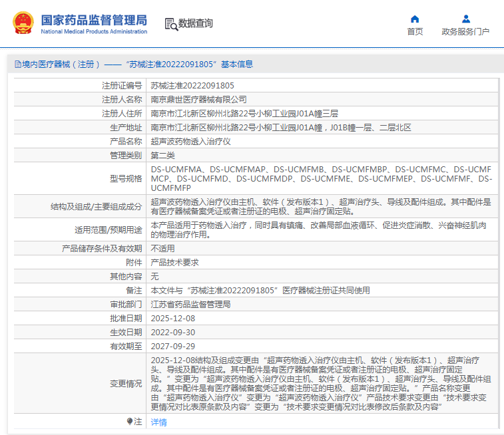Viewport: 504px width, 435px height.
Task: Click the national emblem logo
Action: [x=23, y=23]
